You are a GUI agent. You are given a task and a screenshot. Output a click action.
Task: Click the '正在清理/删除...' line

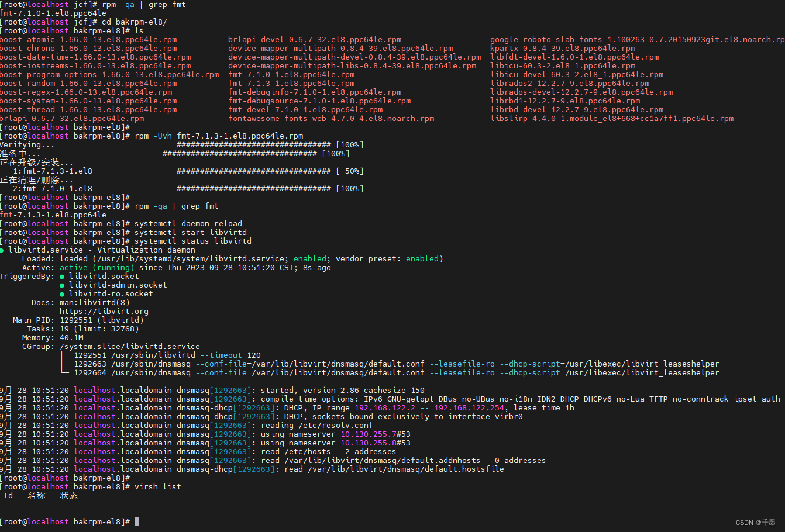point(36,180)
